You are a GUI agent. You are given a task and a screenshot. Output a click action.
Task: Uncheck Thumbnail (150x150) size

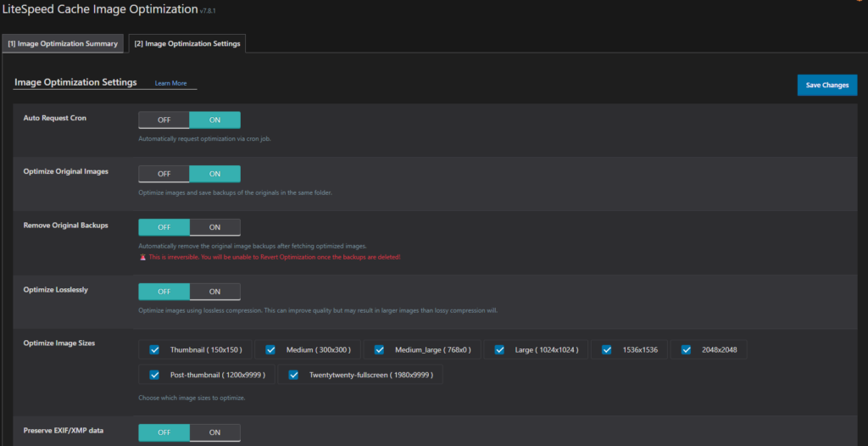(x=154, y=349)
